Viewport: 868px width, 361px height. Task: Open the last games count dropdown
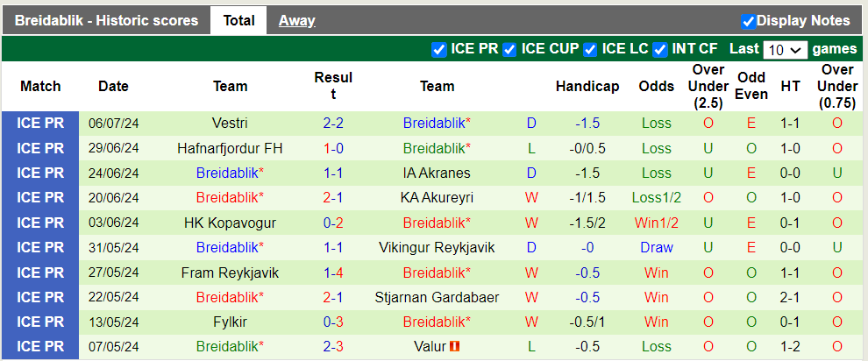(x=785, y=50)
